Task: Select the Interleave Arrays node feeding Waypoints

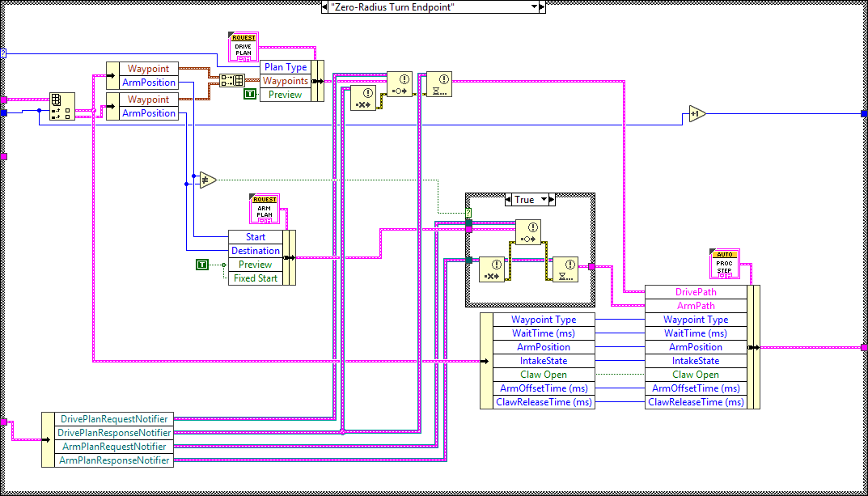Action: click(x=231, y=81)
